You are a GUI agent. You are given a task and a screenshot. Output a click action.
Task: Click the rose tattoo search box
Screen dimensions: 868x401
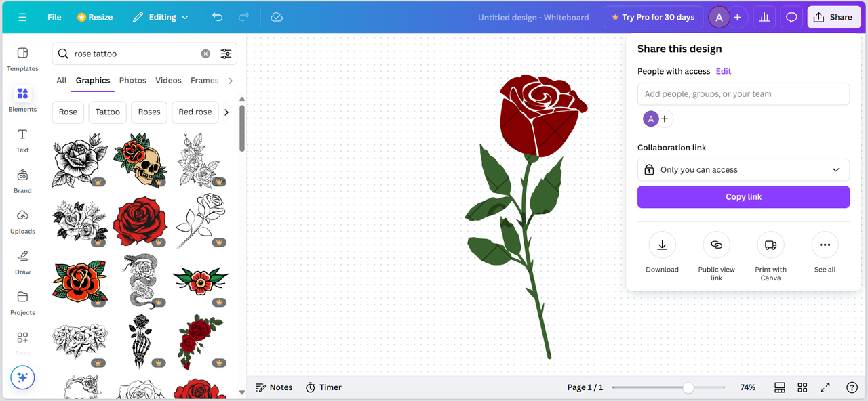(144, 54)
